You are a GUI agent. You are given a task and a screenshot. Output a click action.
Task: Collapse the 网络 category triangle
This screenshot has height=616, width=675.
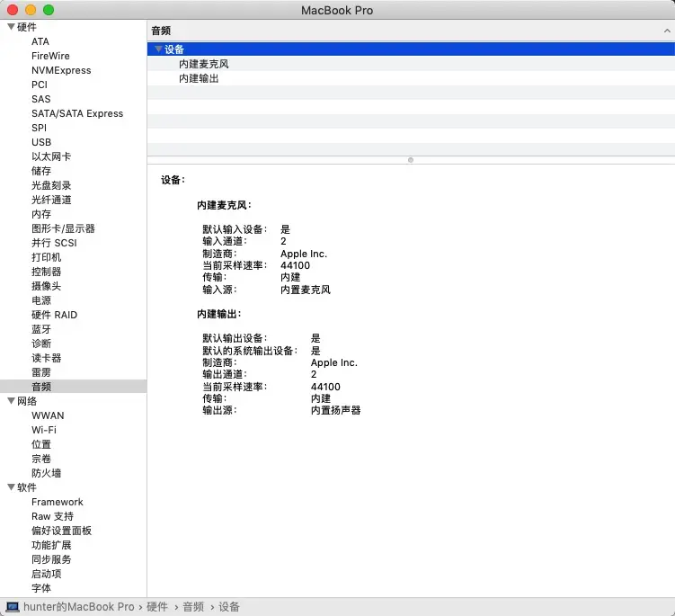11,401
